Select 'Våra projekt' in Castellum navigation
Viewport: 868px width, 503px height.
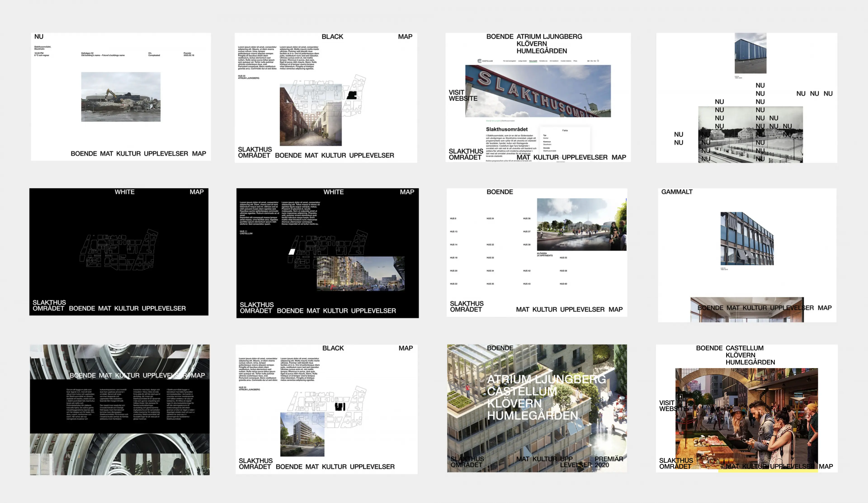(533, 61)
